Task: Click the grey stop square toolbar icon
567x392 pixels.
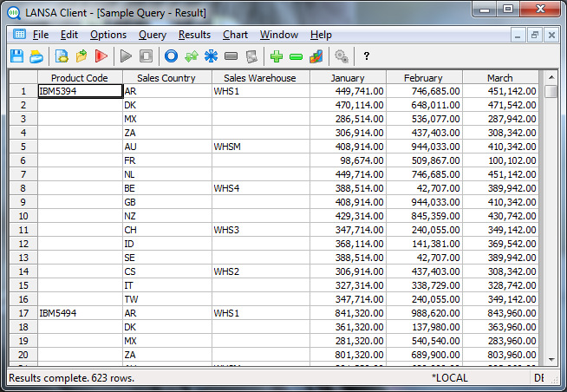Action: tap(147, 56)
